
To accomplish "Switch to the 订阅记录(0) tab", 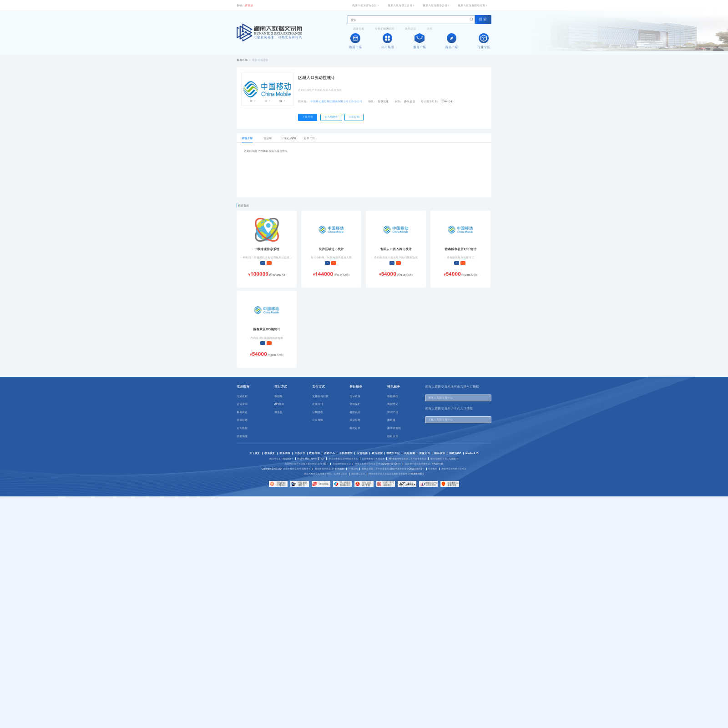I will (x=288, y=138).
